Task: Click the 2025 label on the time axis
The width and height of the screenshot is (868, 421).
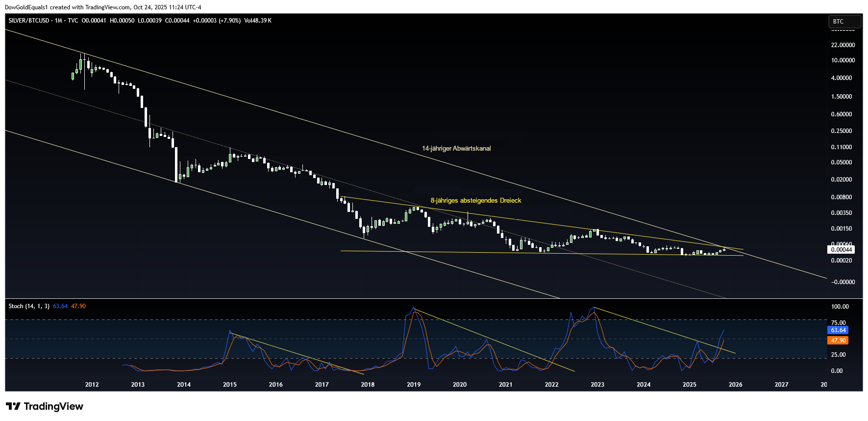Action: click(689, 385)
